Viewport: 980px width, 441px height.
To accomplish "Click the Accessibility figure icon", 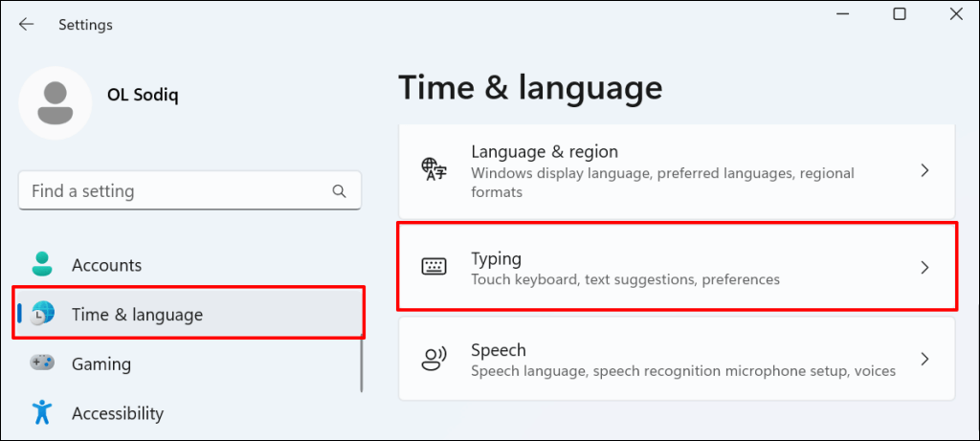I will tap(41, 413).
